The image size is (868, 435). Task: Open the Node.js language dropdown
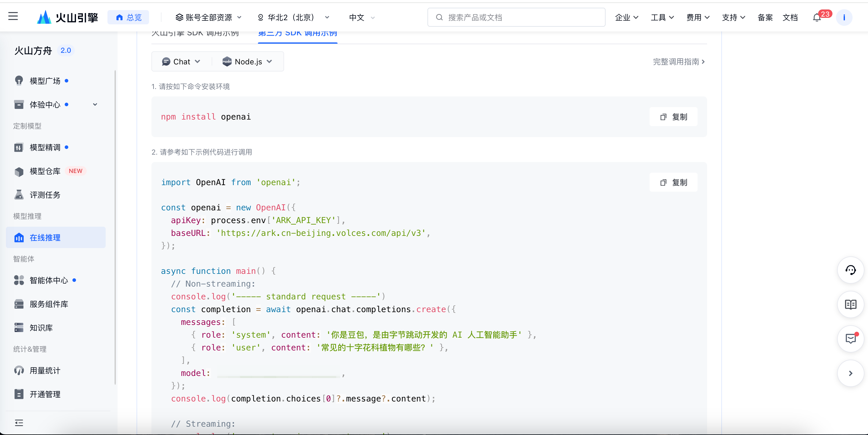247,62
